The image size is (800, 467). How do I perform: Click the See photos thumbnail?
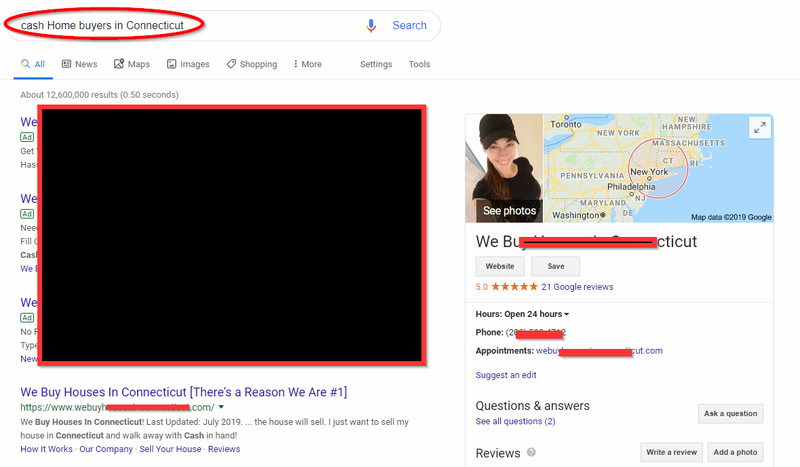504,168
